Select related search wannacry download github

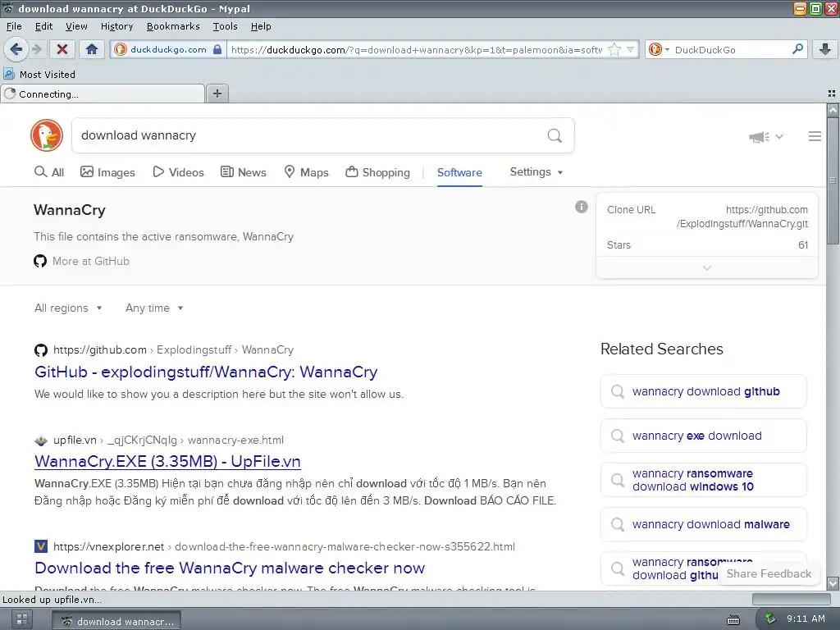point(703,391)
